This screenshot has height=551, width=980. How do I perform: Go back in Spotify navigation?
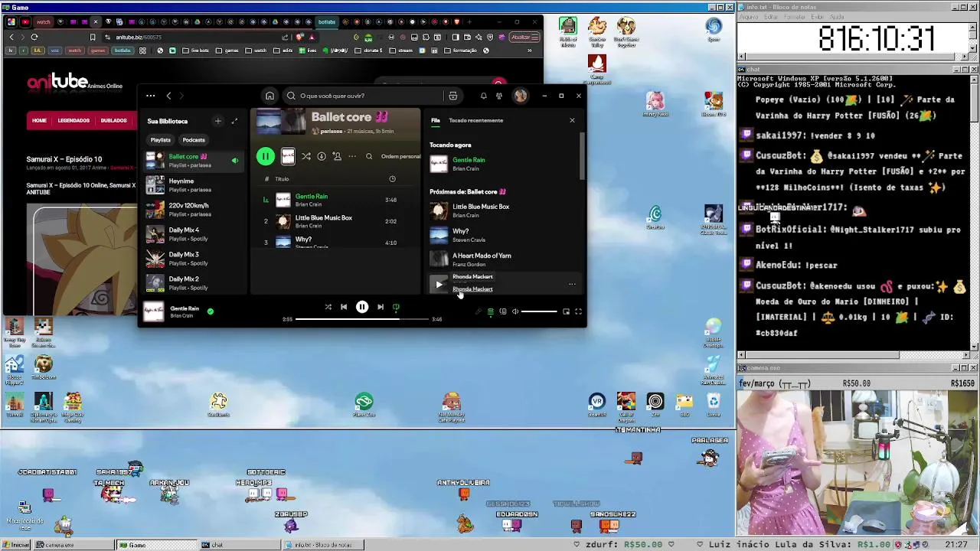pyautogui.click(x=168, y=96)
